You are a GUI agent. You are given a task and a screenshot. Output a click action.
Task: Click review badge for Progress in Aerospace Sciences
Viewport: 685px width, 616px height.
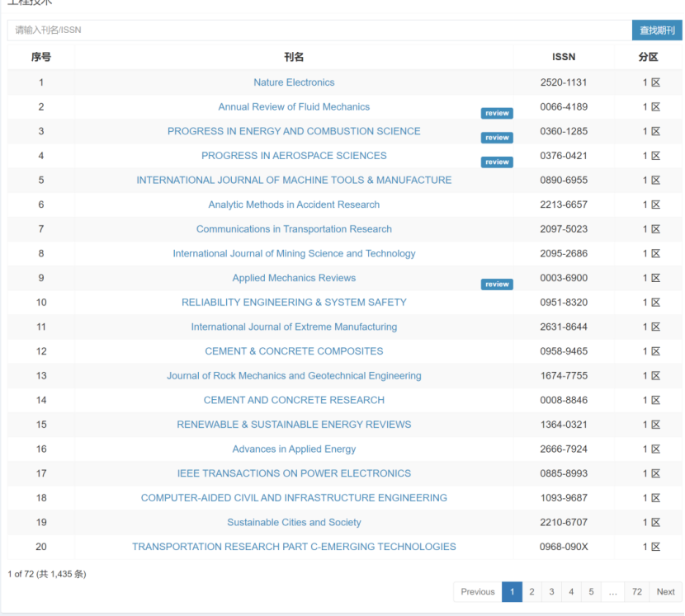click(497, 162)
